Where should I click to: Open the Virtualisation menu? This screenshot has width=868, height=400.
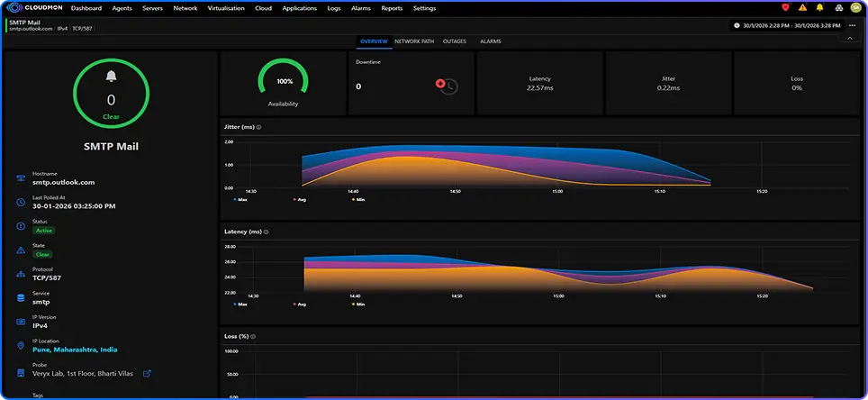click(x=226, y=8)
